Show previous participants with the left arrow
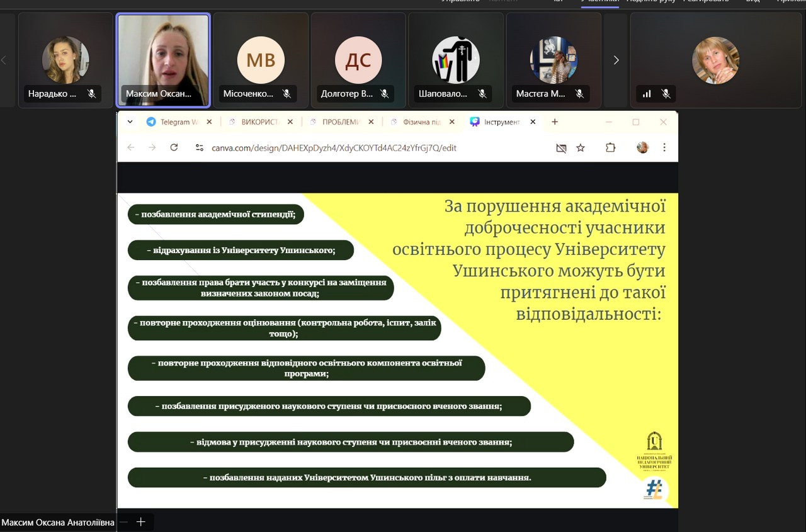806x532 pixels. pyautogui.click(x=4, y=60)
